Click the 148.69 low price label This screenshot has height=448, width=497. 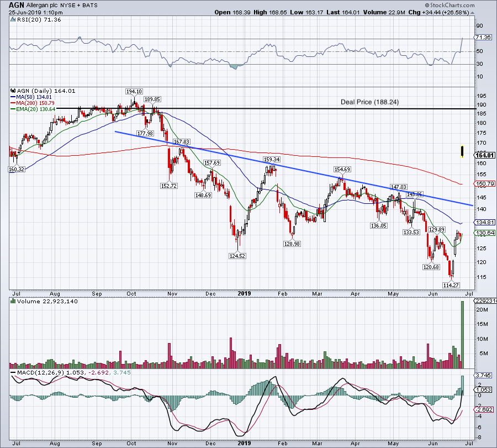(203, 196)
